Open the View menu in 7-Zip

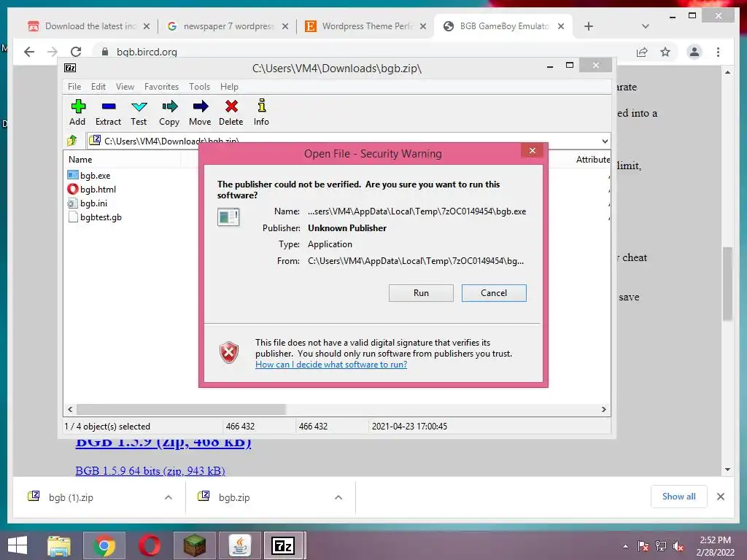(125, 87)
